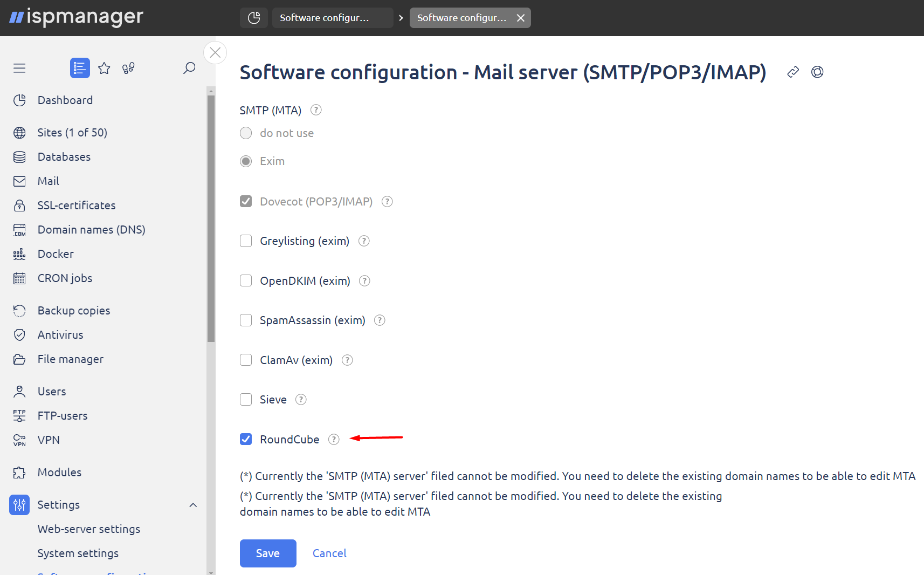The image size is (924, 575).
Task: Copy page link icon near title
Action: pos(793,72)
